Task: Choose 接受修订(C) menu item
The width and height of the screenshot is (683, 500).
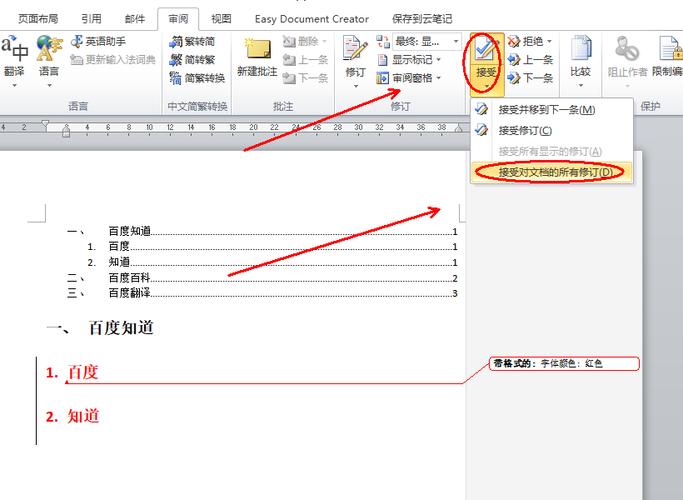Action: (x=551, y=130)
